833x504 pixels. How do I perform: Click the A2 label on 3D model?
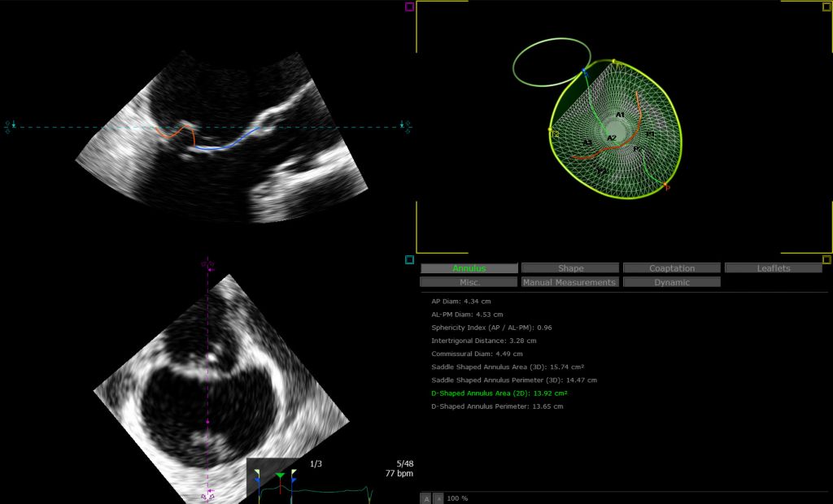[612, 138]
